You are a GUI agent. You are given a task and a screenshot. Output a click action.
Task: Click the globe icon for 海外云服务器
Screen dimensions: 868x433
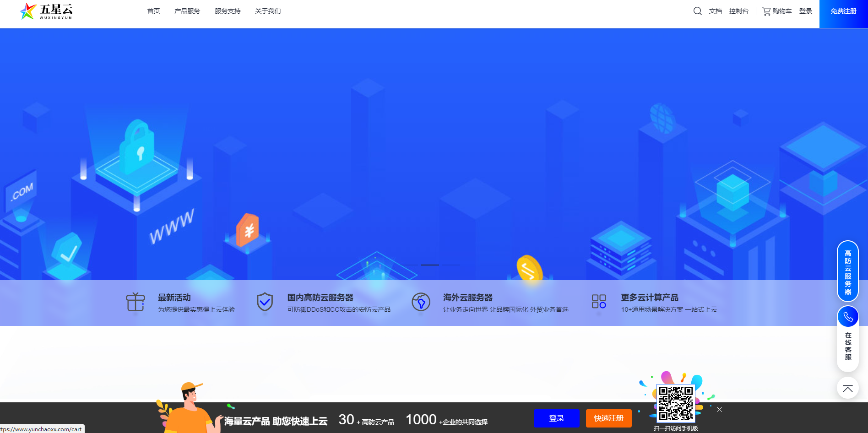coord(421,302)
